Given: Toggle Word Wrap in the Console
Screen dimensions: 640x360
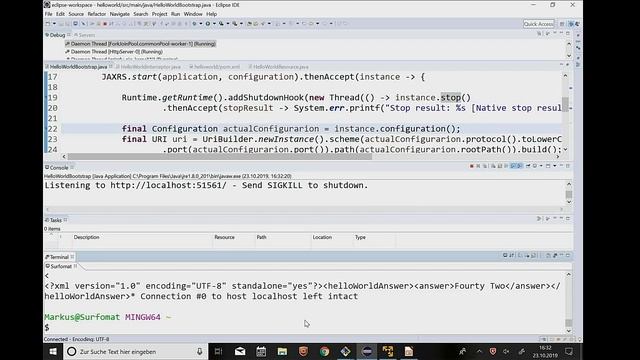Looking at the screenshot, I should click(506, 166).
